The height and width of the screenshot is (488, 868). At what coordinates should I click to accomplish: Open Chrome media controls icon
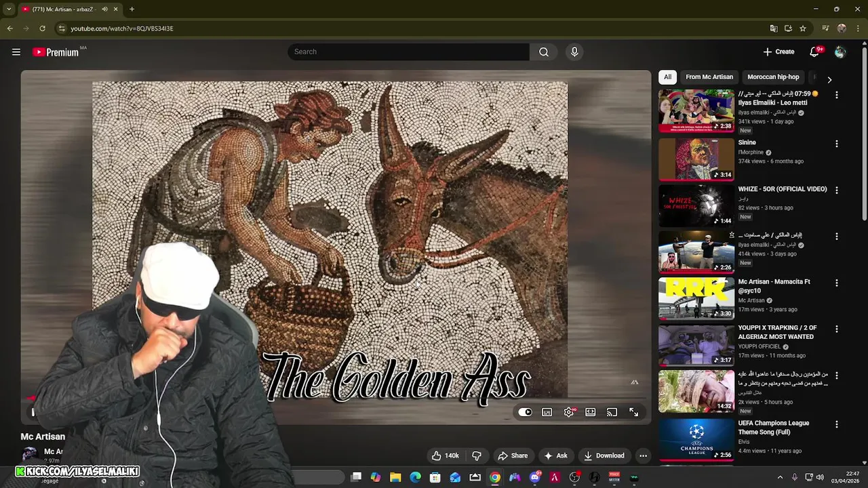(x=825, y=28)
